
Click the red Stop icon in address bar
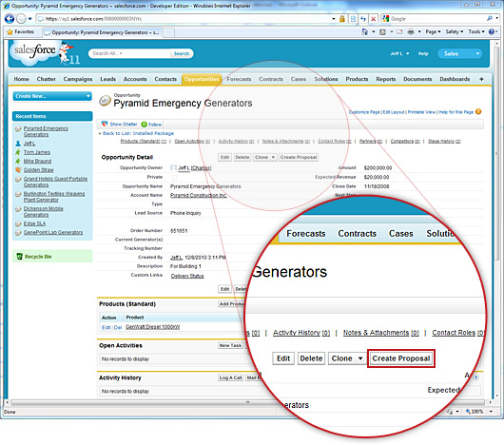[373, 19]
